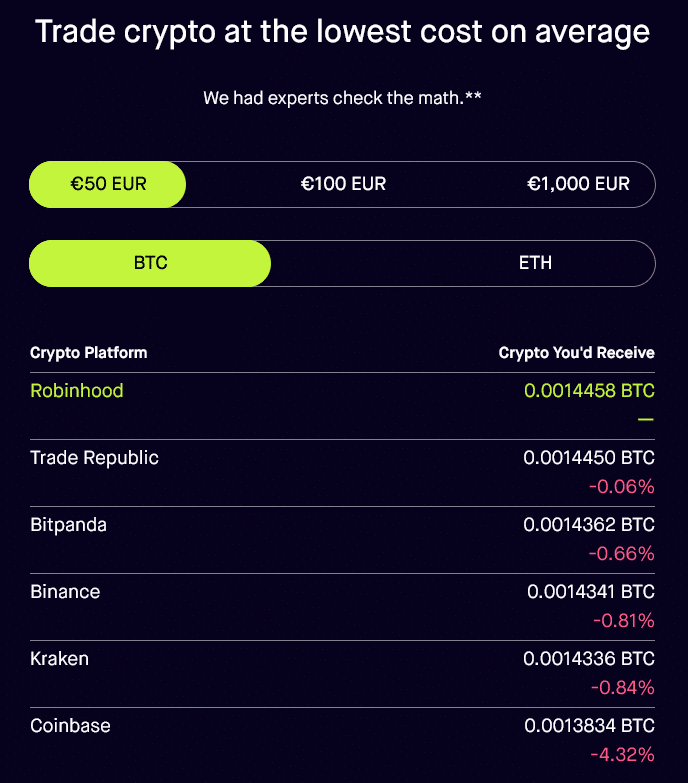Click the Crypto Platform column header
This screenshot has height=783, width=688.
(88, 353)
